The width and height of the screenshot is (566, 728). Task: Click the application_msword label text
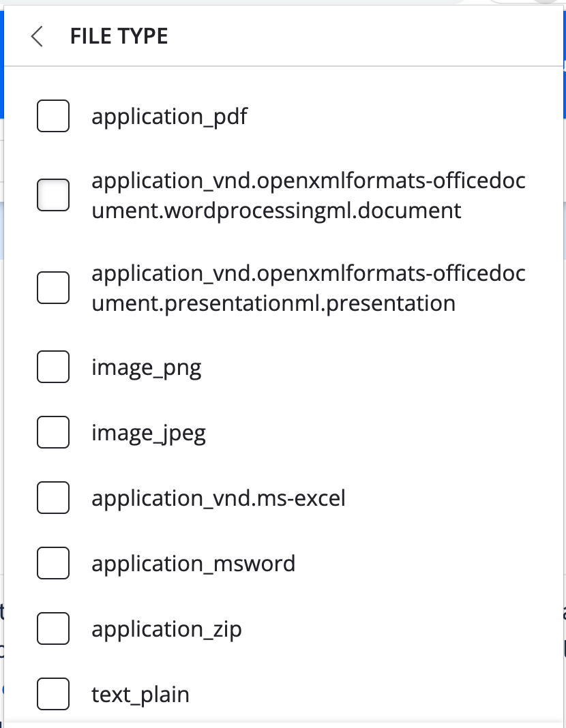click(193, 563)
